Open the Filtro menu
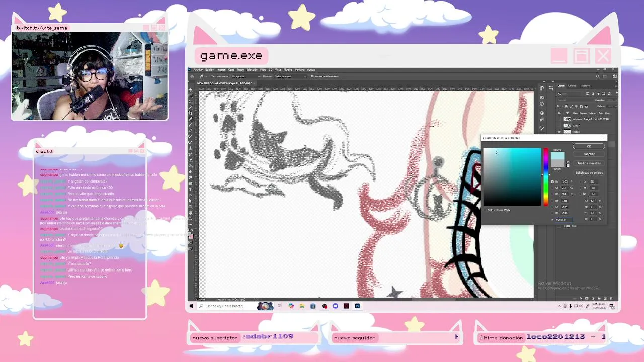Image resolution: width=644 pixels, height=362 pixels. (x=263, y=70)
